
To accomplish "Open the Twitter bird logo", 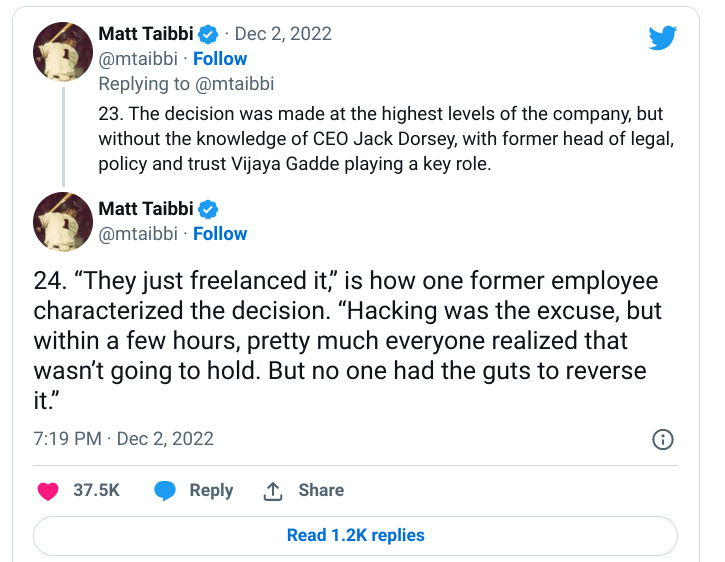I will pos(662,37).
